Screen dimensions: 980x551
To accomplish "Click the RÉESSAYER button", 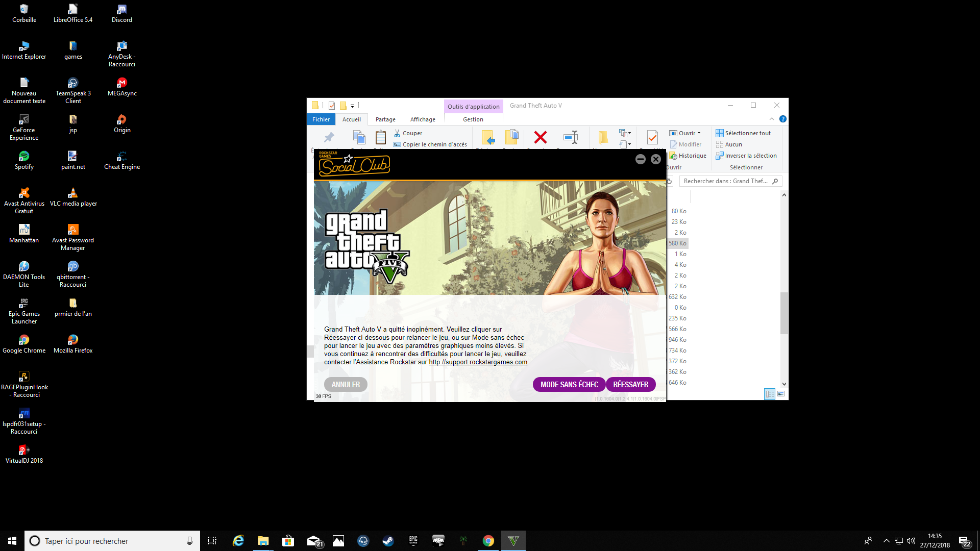I will pyautogui.click(x=630, y=385).
